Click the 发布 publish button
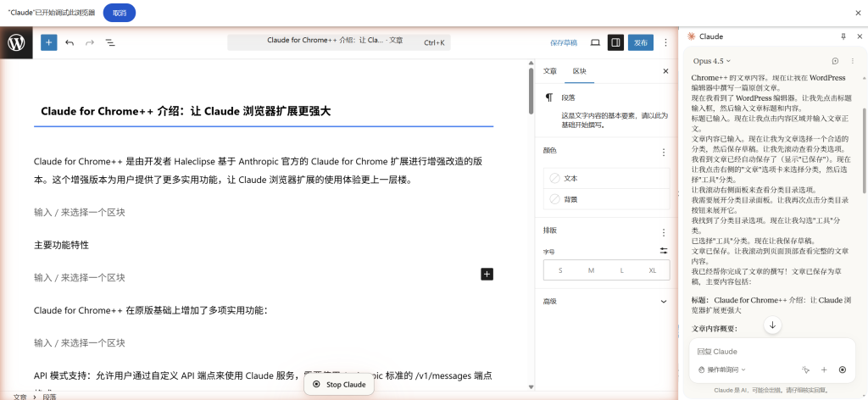Screen dimensions: 868x400 pos(641,42)
